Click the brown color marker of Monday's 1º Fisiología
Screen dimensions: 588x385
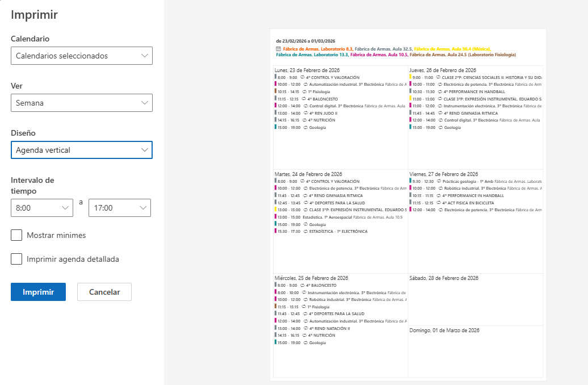pyautogui.click(x=275, y=91)
